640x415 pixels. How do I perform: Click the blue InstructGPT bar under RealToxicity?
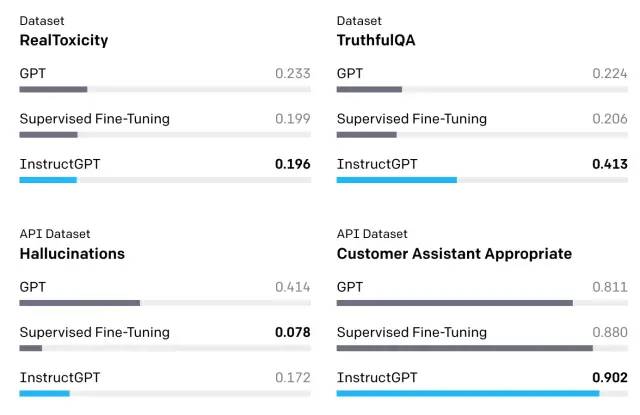pyautogui.click(x=48, y=180)
